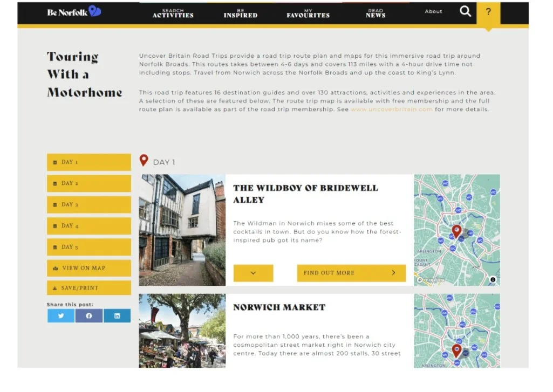Image resolution: width=553 pixels, height=392 pixels.
Task: Open My Favourites menu item
Action: tap(308, 13)
